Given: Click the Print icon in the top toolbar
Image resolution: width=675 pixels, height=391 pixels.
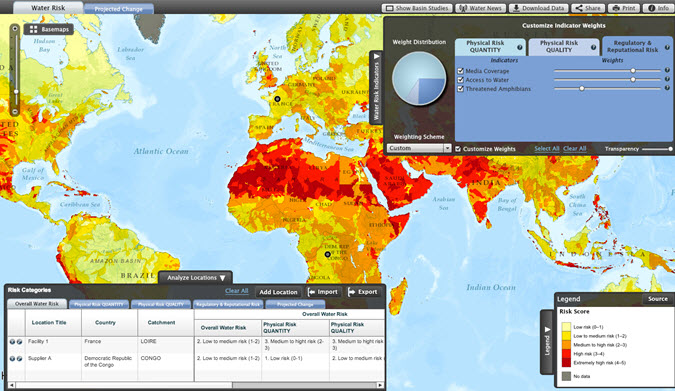Looking at the screenshot, I should tap(616, 8).
